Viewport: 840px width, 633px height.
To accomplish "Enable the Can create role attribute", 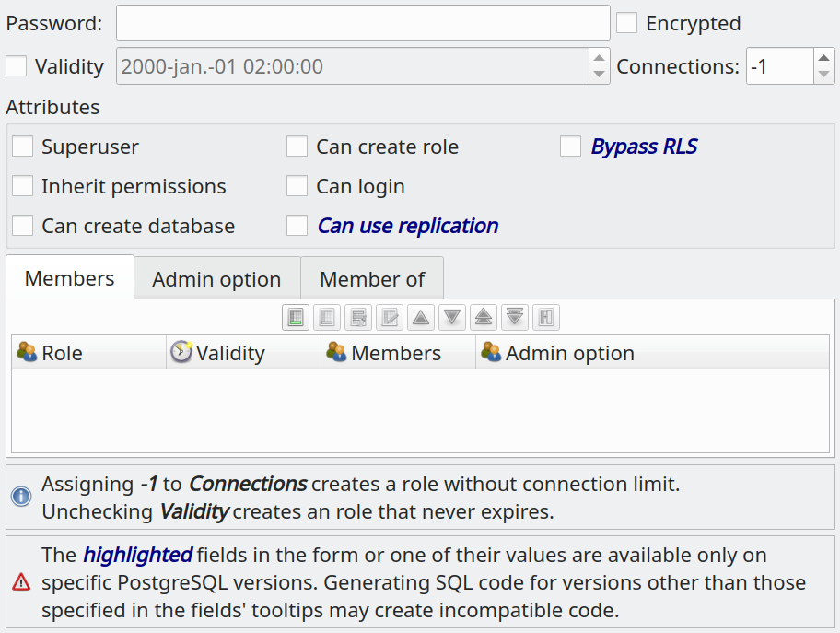I will (x=297, y=147).
